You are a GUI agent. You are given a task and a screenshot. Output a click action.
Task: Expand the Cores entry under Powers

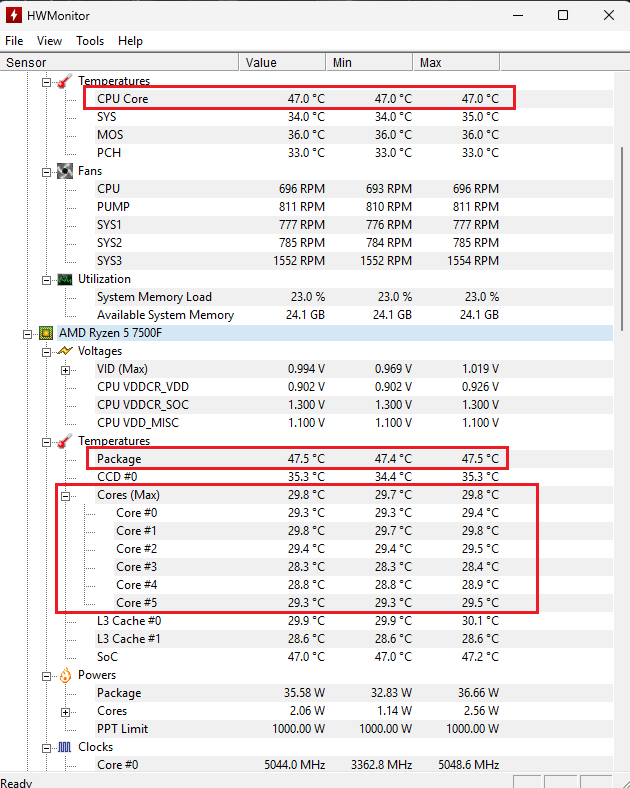pos(65,713)
